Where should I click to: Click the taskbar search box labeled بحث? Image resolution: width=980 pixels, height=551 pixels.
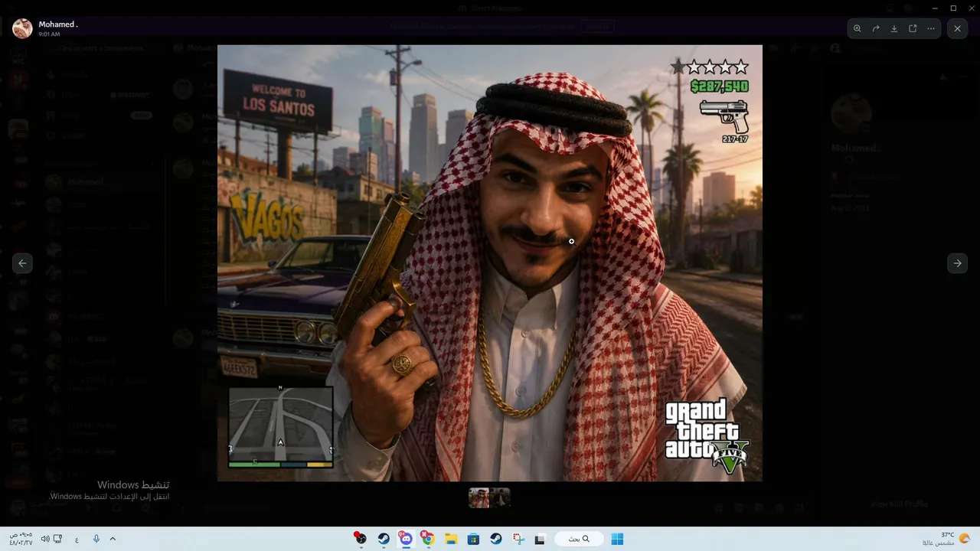(579, 539)
